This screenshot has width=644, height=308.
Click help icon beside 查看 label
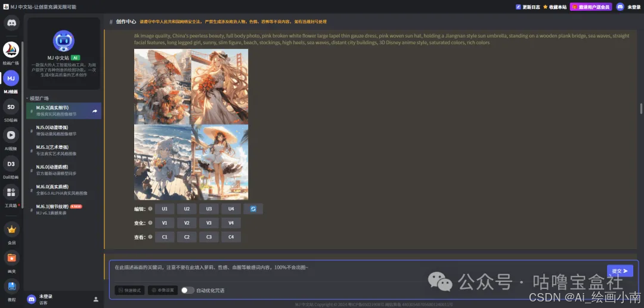150,237
